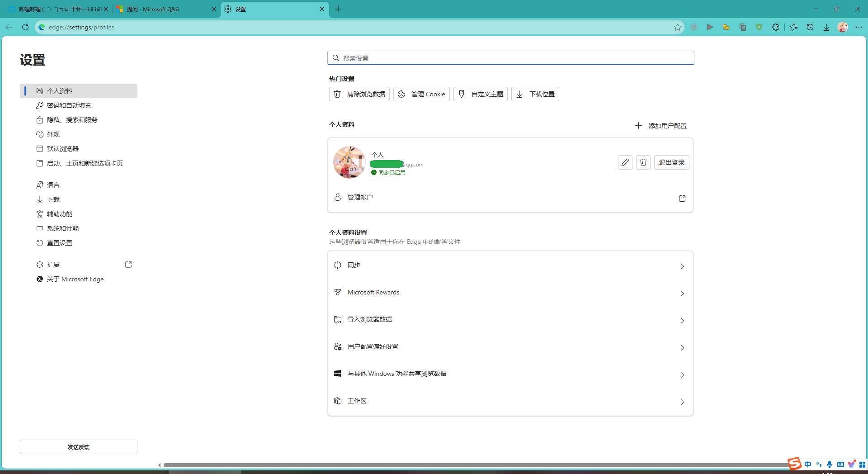Select 密码和自动填充 in settings sidebar
868x474 pixels.
pos(79,105)
